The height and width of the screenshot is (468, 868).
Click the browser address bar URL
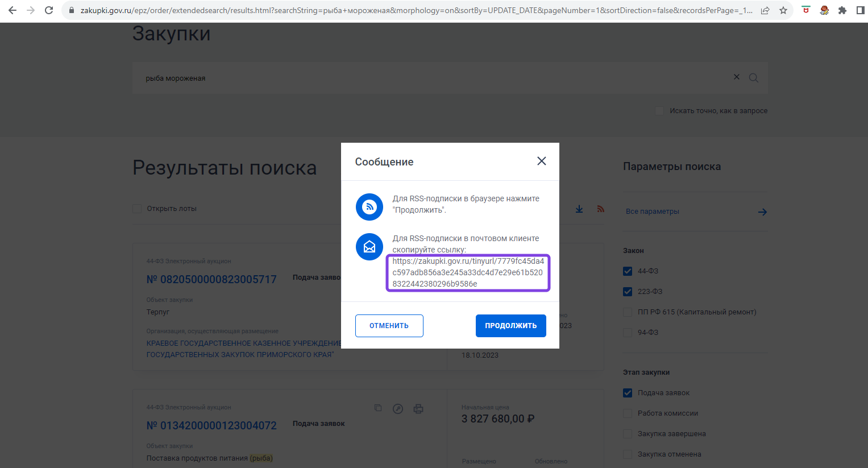(416, 10)
